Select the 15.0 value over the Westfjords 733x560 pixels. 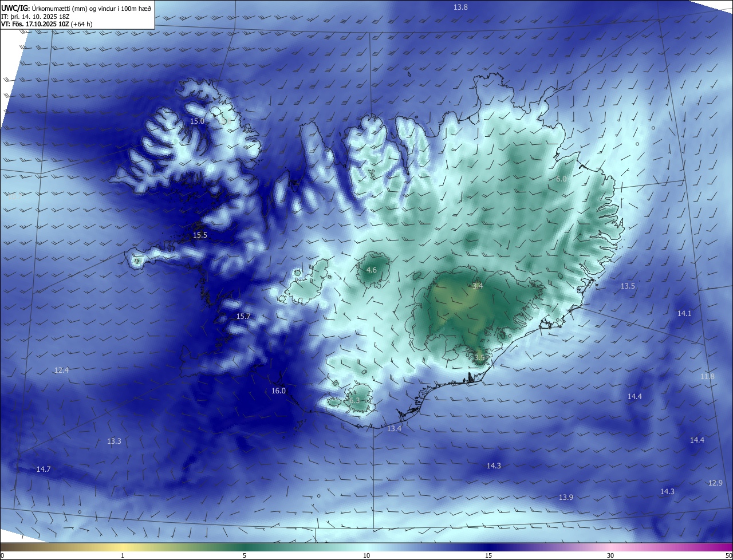[197, 121]
